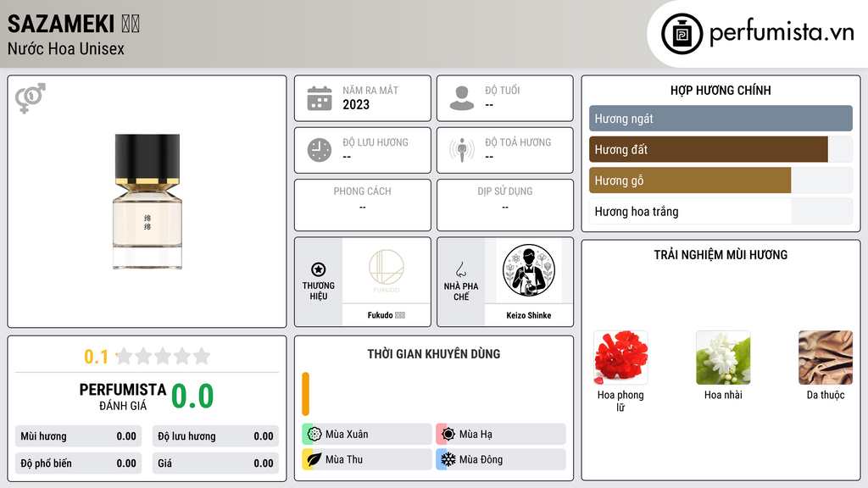868x488 pixels.
Task: Click the Fukudo brand logo image
Action: (387, 270)
